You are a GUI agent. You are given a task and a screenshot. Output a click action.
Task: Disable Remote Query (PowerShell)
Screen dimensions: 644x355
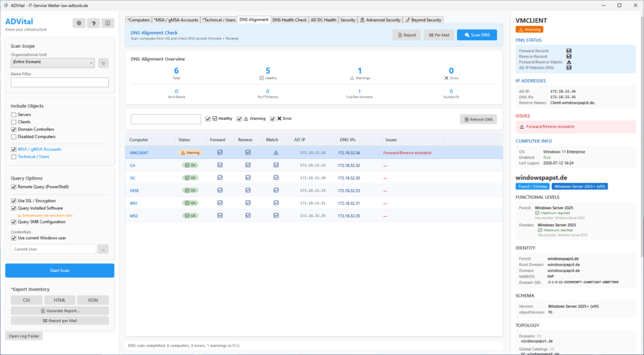tap(14, 187)
